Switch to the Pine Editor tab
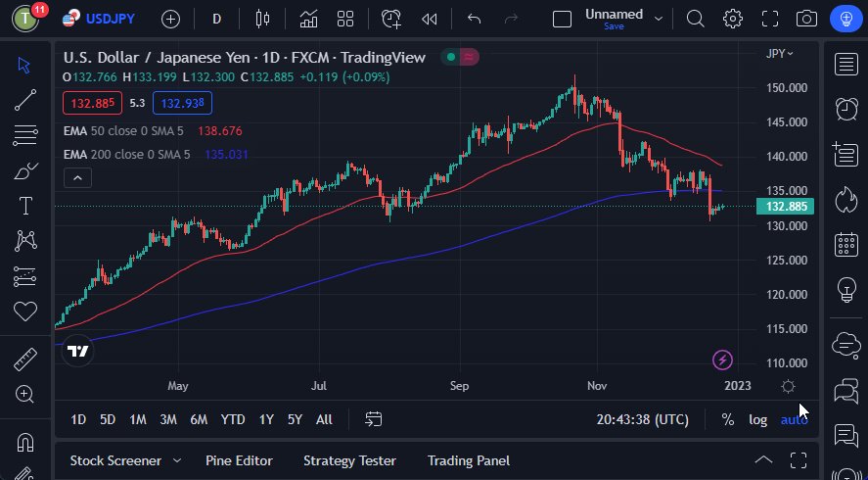The width and height of the screenshot is (868, 480). click(x=239, y=460)
